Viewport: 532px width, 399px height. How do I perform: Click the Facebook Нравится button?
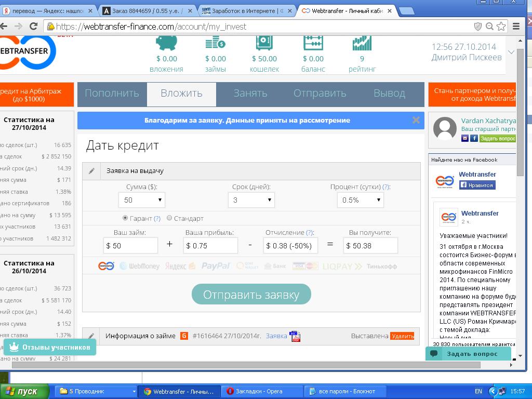(477, 185)
